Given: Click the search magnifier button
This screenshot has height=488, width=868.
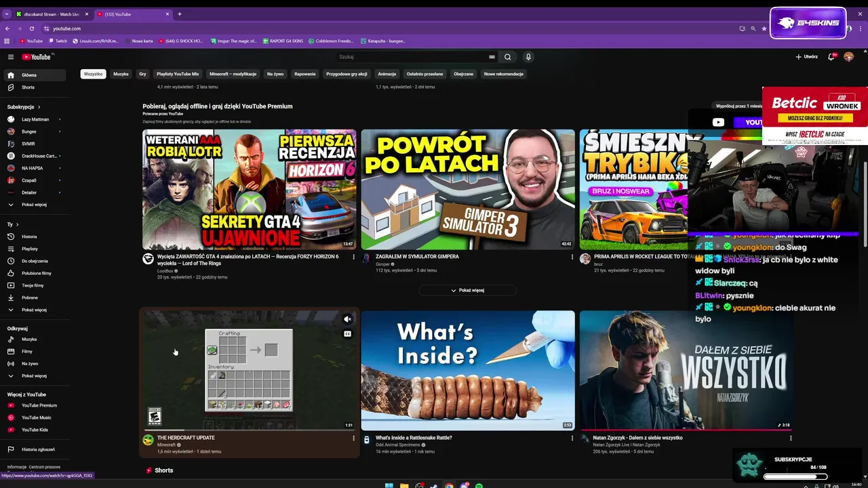Looking at the screenshot, I should pos(507,57).
